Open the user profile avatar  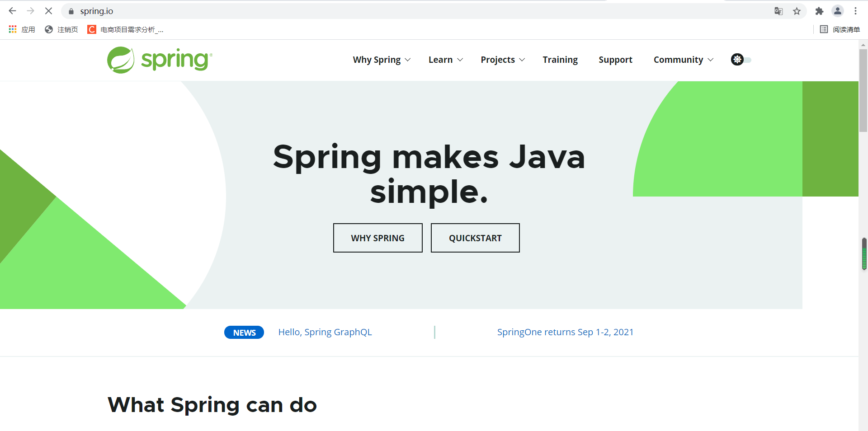(838, 11)
